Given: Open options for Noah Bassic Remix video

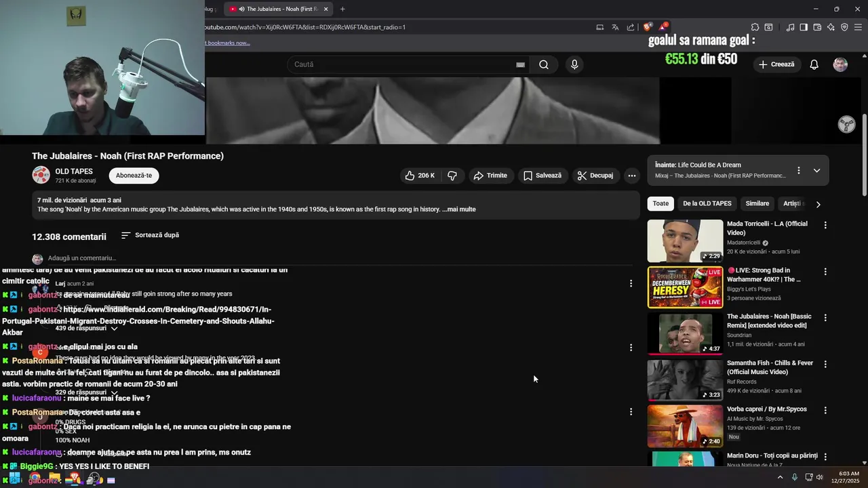Looking at the screenshot, I should point(825,318).
